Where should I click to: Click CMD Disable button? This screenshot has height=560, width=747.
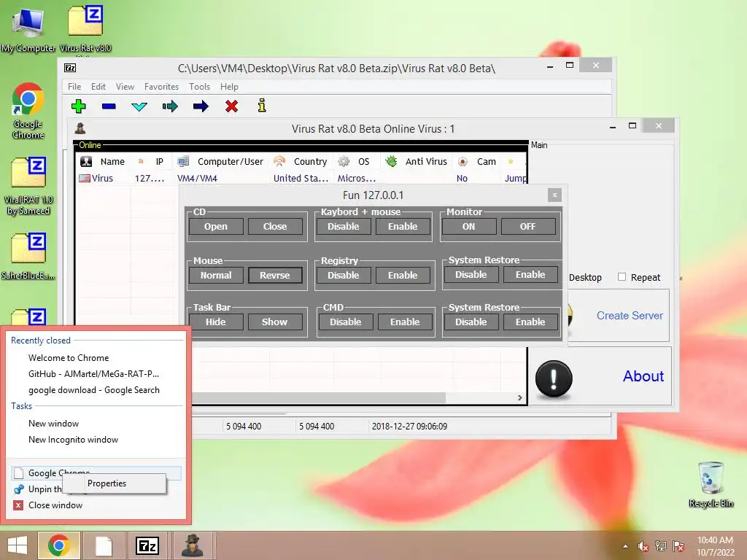point(345,322)
